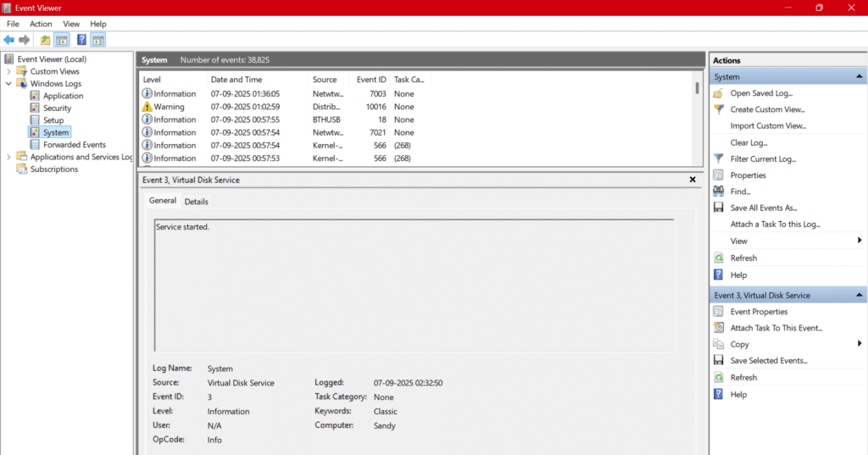The height and width of the screenshot is (455, 868).
Task: Expand Applications and Services Logs node
Action: (8, 157)
